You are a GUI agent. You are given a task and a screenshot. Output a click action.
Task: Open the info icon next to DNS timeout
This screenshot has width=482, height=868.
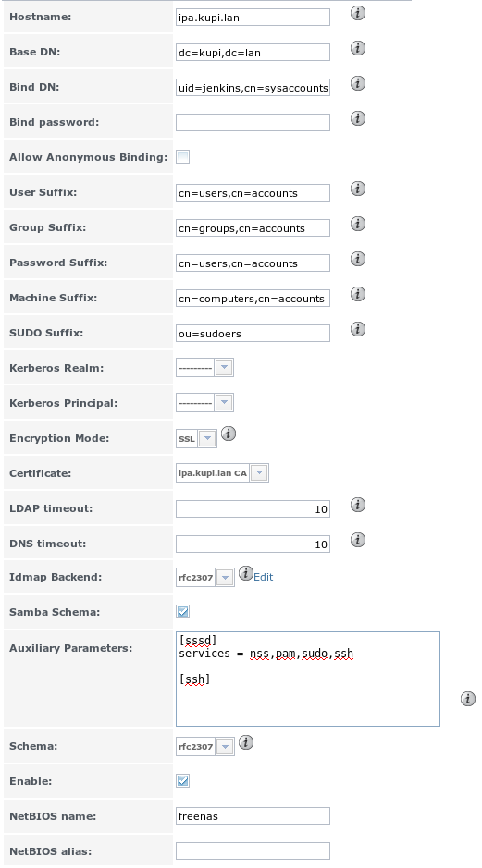tap(358, 540)
